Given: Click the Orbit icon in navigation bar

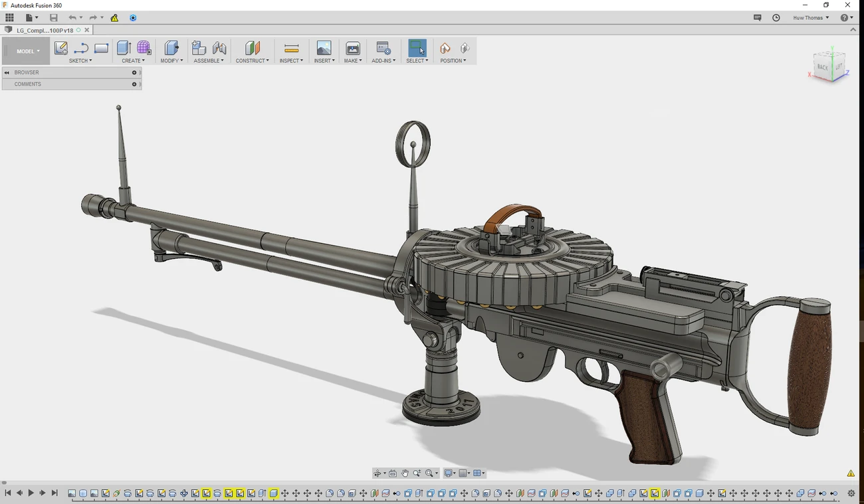Looking at the screenshot, I should point(378,473).
